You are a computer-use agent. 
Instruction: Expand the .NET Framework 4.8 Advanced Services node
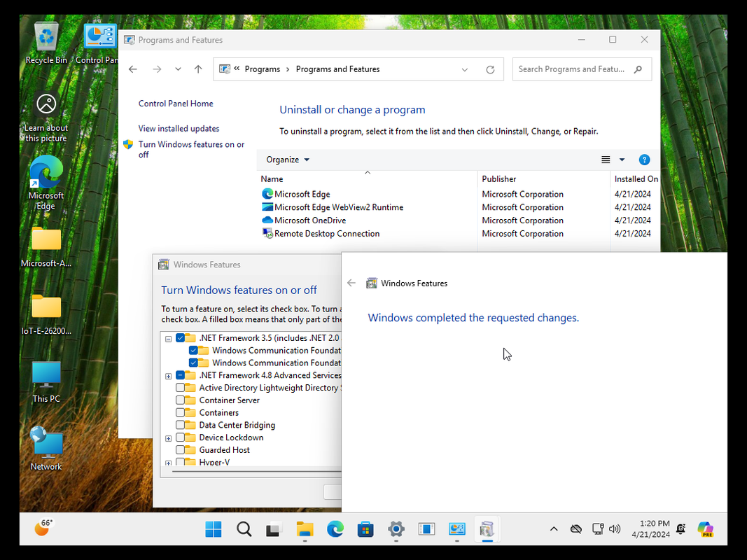(168, 376)
